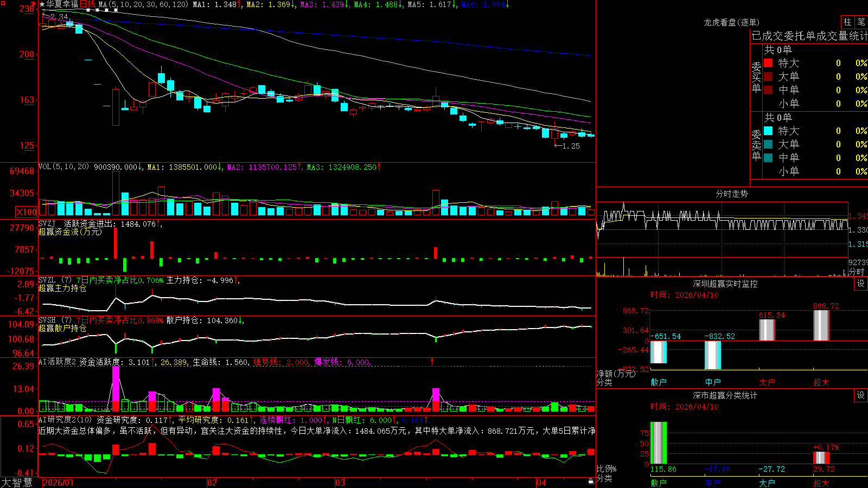Click the dark red 大单 swatch under 委买单

point(768,76)
